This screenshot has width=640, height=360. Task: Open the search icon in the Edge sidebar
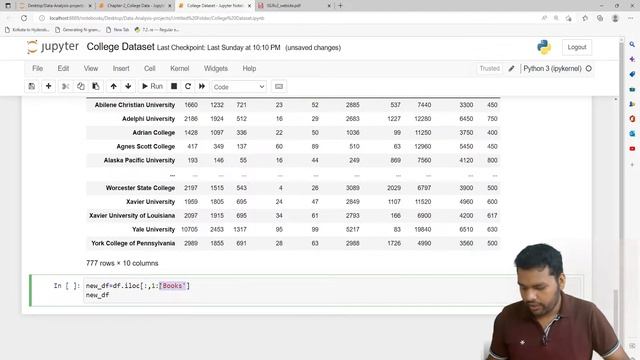pyautogui.click(x=632, y=44)
